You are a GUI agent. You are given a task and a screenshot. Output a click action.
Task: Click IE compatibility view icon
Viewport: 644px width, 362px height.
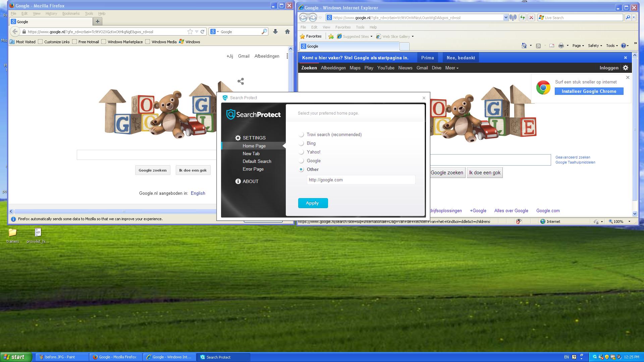pos(513,18)
